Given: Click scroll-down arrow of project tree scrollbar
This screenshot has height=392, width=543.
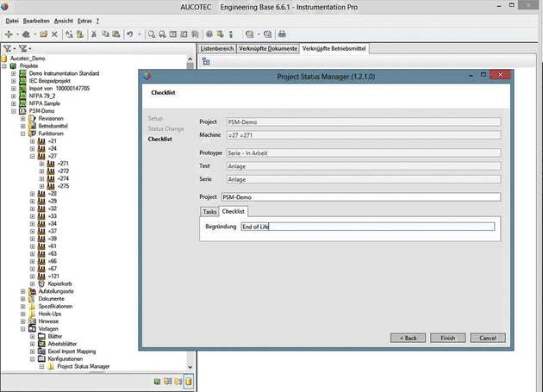Looking at the screenshot, I should tap(190, 367).
